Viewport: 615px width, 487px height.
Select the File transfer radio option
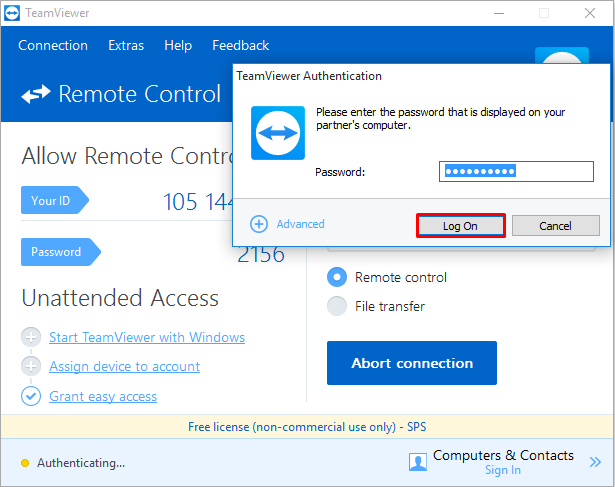click(337, 306)
